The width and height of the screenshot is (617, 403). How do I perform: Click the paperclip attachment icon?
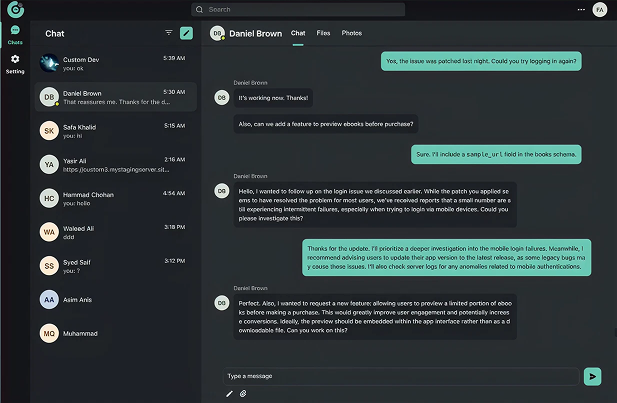[243, 394]
